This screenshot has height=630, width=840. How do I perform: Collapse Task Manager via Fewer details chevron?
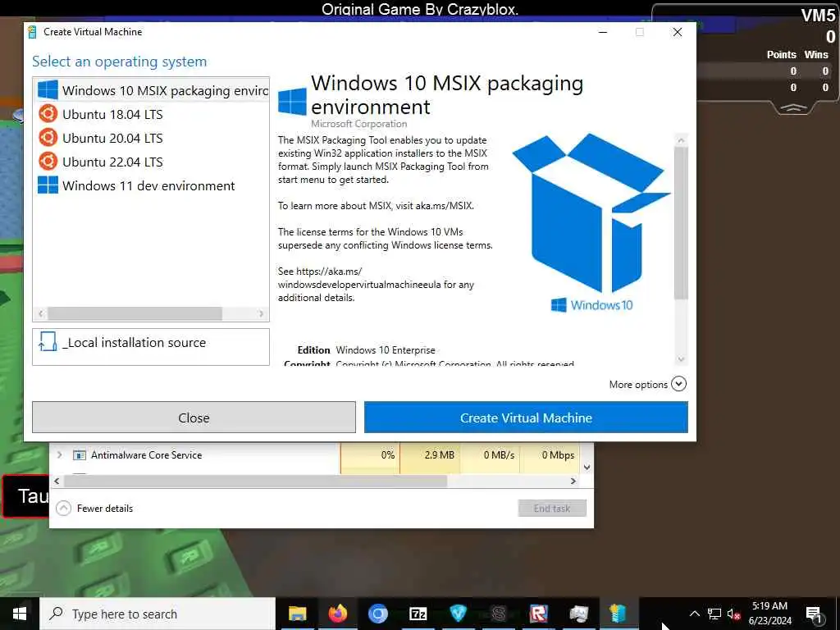click(63, 508)
